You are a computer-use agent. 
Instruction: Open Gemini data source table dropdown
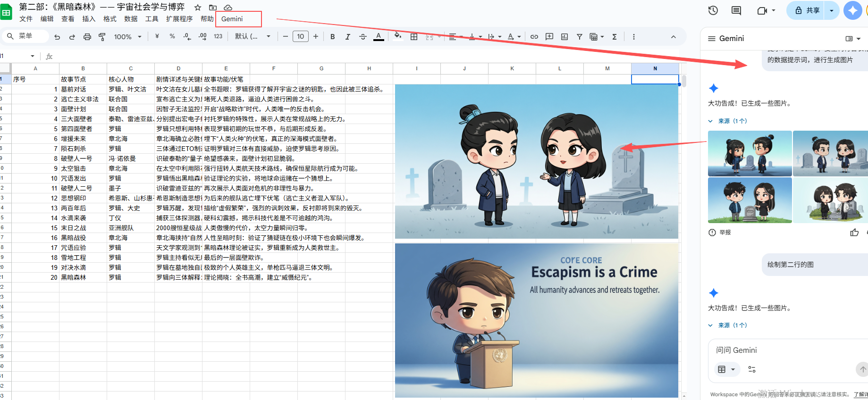click(x=726, y=369)
